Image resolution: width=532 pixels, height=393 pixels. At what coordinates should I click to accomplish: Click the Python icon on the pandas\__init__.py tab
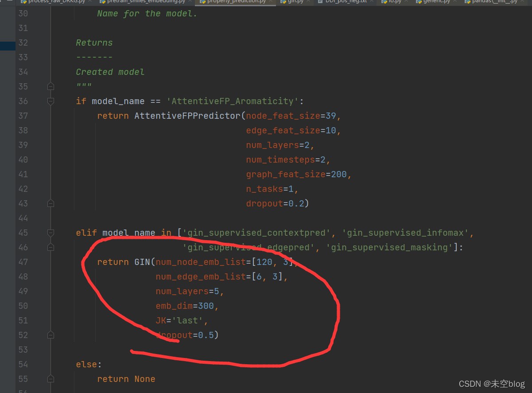point(468,2)
